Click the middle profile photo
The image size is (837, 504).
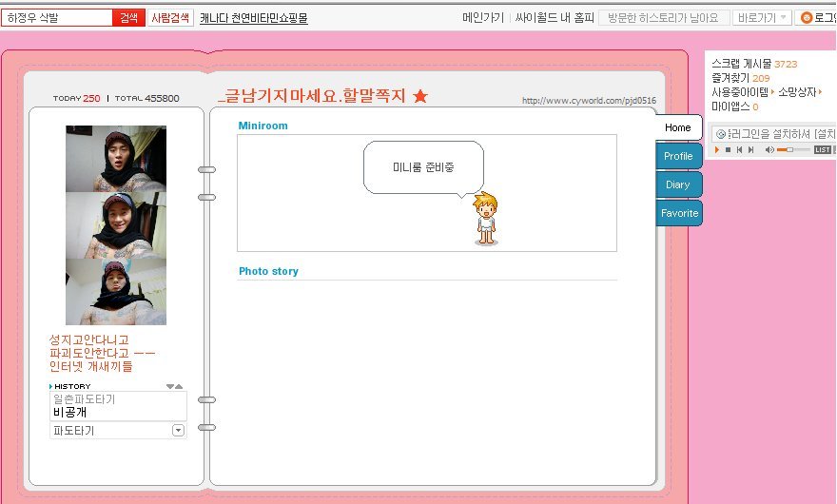pos(116,225)
